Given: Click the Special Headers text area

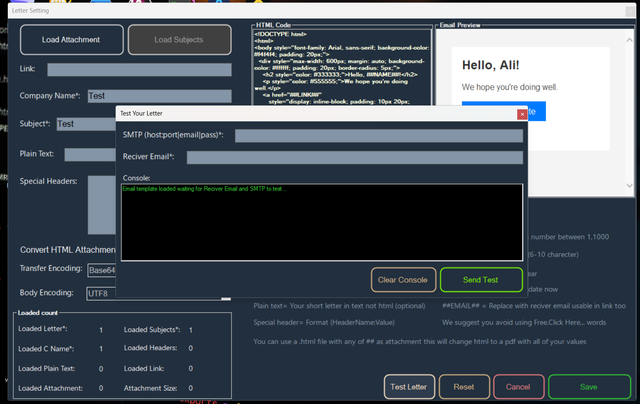Looking at the screenshot, I should (101, 205).
